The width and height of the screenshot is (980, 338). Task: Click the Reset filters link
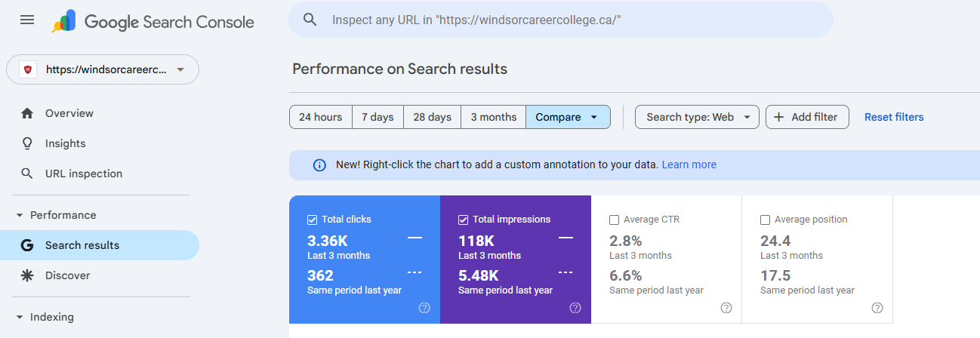(894, 117)
